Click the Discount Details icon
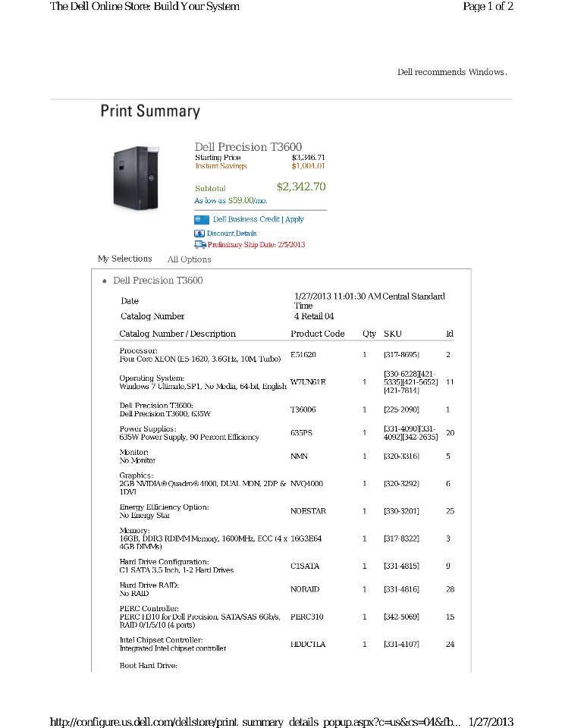Screen dimensions: 562x728 tap(200, 234)
